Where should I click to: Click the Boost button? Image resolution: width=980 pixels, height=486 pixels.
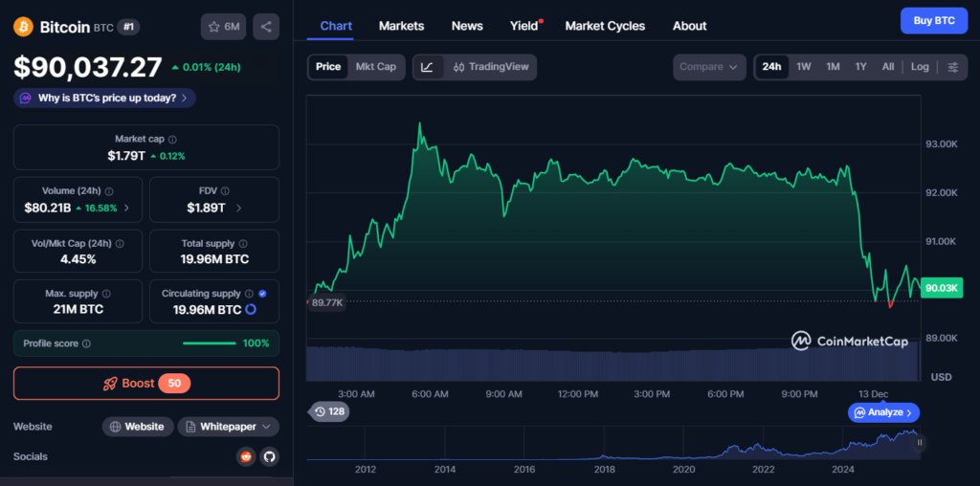[x=146, y=383]
